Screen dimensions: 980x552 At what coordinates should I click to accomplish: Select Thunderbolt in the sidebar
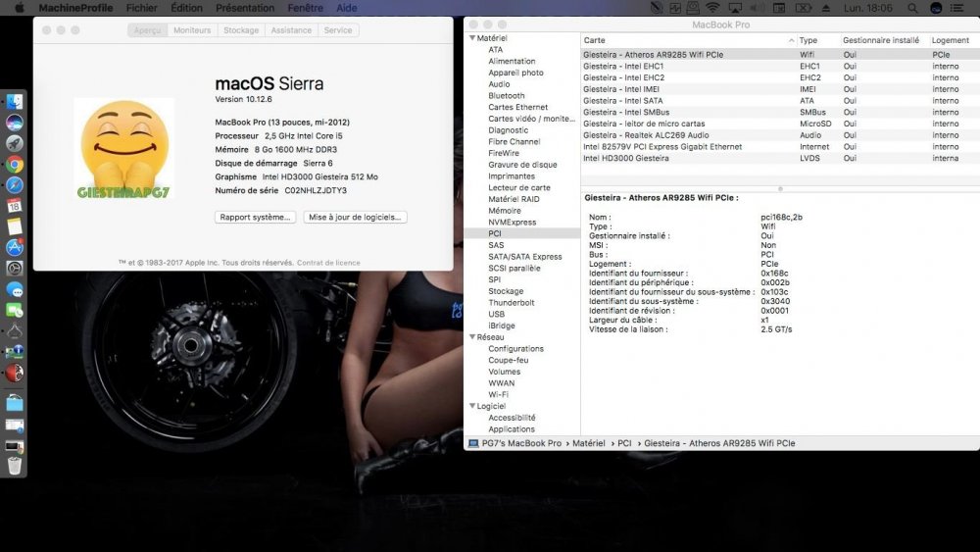512,303
